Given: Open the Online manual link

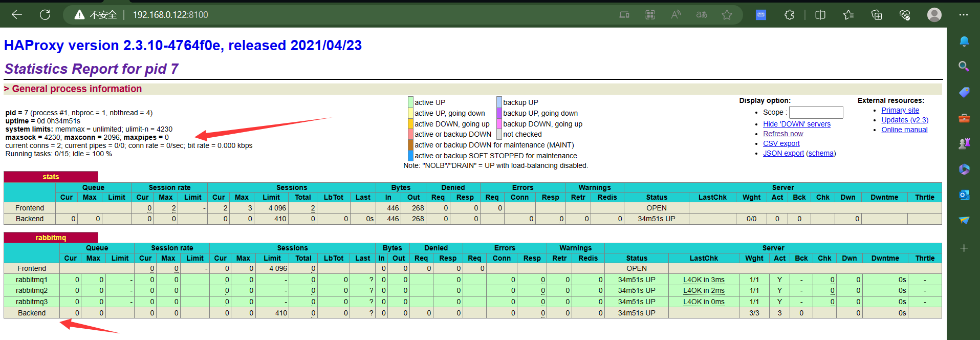Looking at the screenshot, I should (x=904, y=130).
